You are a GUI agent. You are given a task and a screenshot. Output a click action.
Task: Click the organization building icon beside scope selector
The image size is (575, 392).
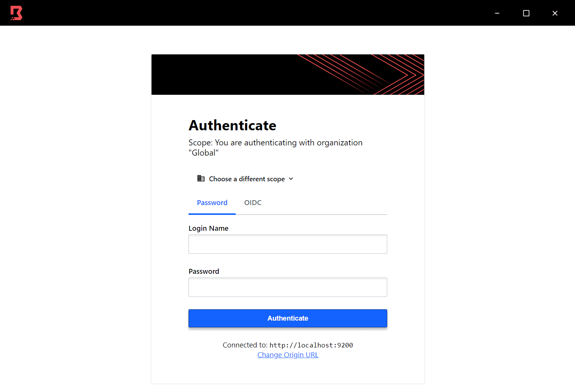tap(201, 178)
